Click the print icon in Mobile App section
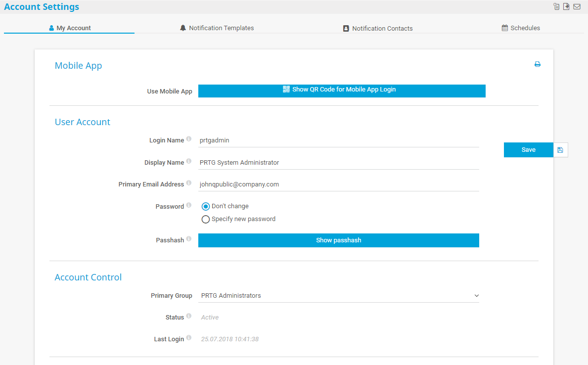Viewport: 588px width, 365px height. tap(538, 64)
